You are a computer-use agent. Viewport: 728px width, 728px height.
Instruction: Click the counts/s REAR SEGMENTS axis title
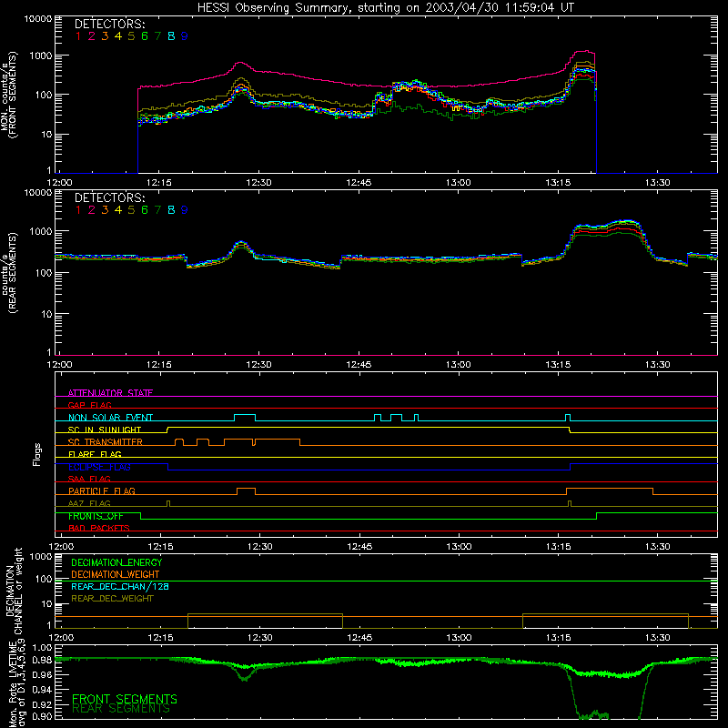[9, 273]
